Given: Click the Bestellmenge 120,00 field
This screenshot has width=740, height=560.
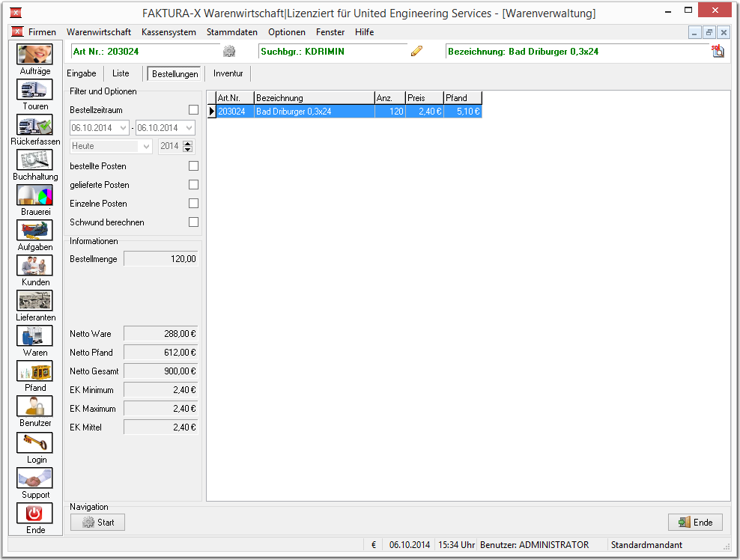Looking at the screenshot, I should click(x=161, y=259).
